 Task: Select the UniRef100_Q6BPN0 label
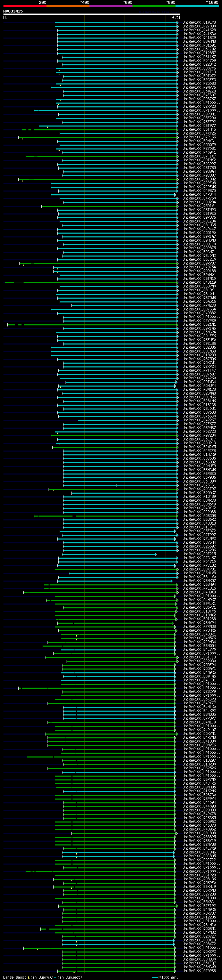click(x=199, y=286)
